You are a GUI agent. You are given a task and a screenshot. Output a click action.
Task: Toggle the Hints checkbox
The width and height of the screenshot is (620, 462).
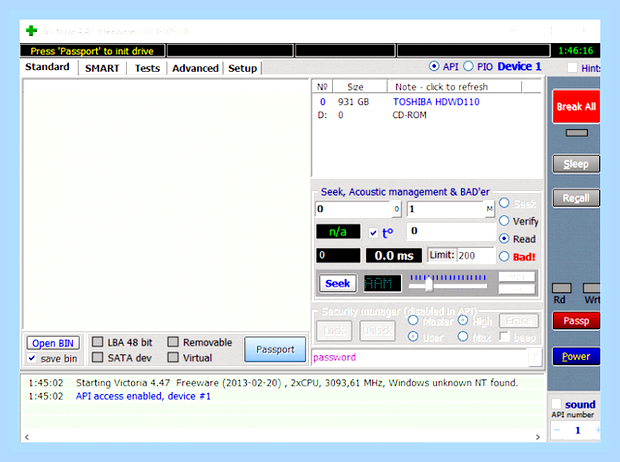[x=572, y=68]
